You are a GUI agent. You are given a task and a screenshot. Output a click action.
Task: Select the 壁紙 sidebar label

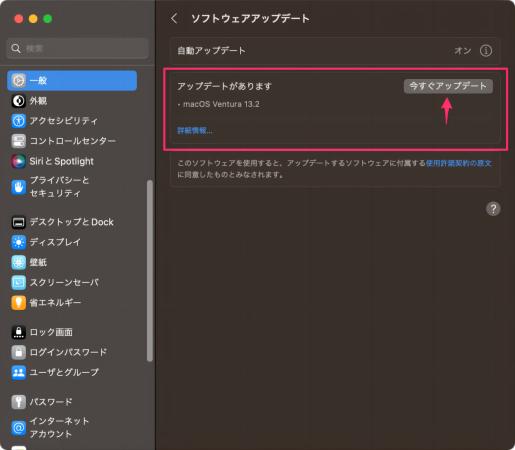pyautogui.click(x=38, y=262)
